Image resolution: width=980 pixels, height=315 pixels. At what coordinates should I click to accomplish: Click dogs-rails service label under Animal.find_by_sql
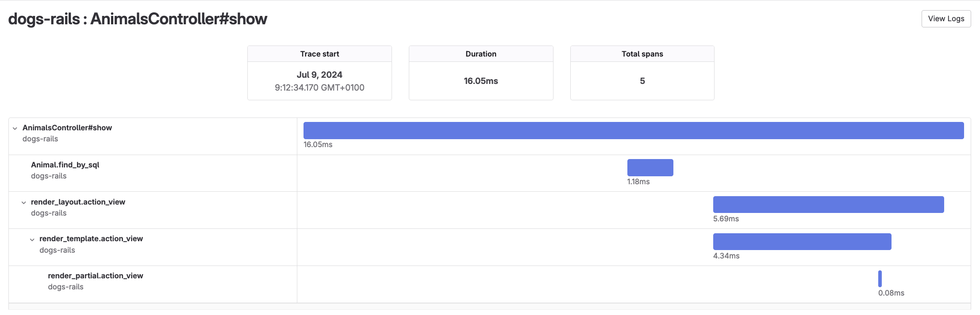[49, 176]
